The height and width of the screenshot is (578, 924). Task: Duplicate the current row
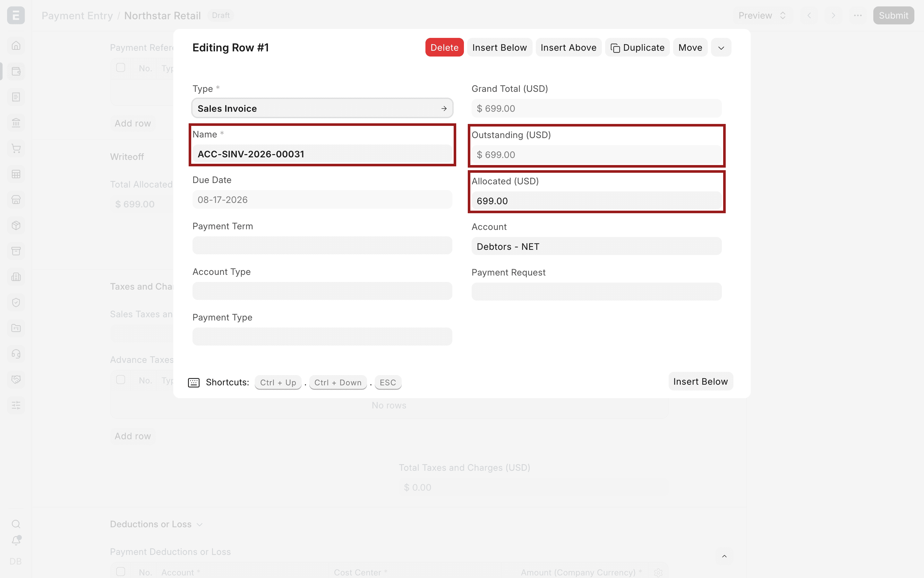click(x=637, y=48)
